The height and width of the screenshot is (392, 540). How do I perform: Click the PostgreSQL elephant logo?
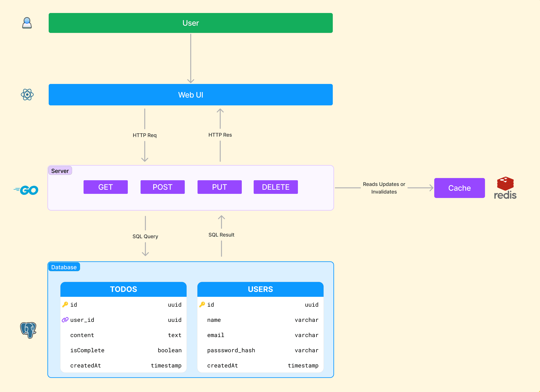pos(28,330)
